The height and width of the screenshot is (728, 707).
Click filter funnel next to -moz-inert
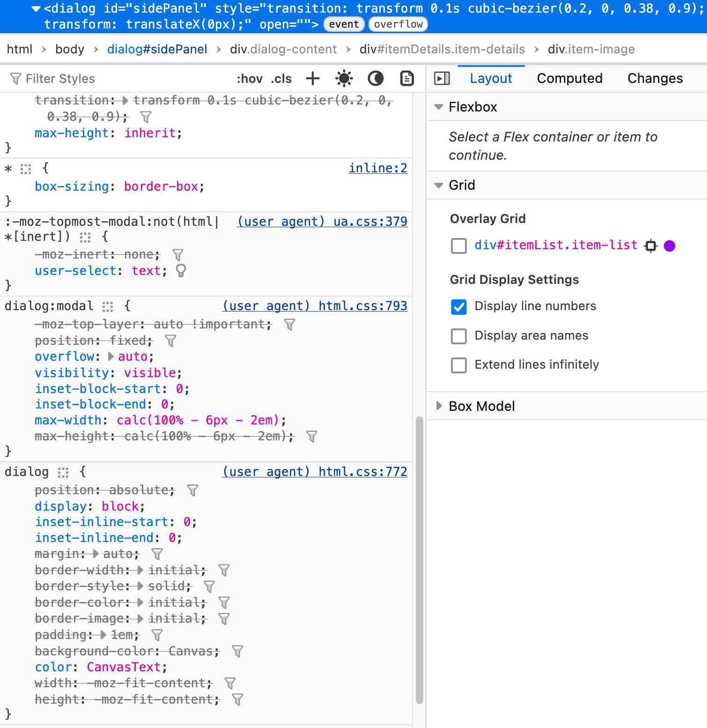tap(178, 254)
